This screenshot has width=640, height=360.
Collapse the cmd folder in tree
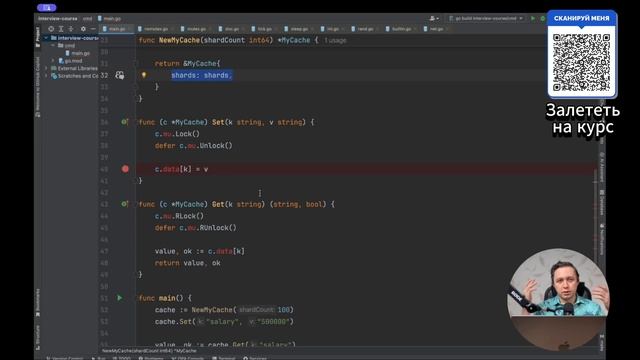(x=53, y=45)
